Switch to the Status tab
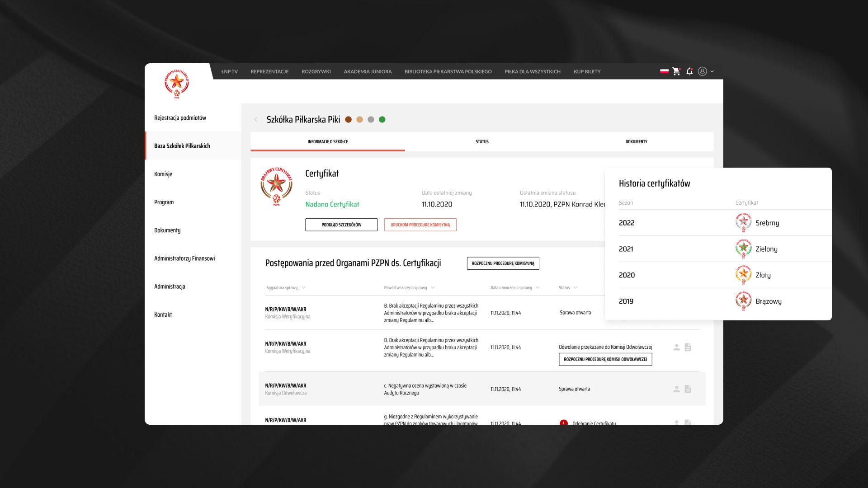 click(482, 141)
